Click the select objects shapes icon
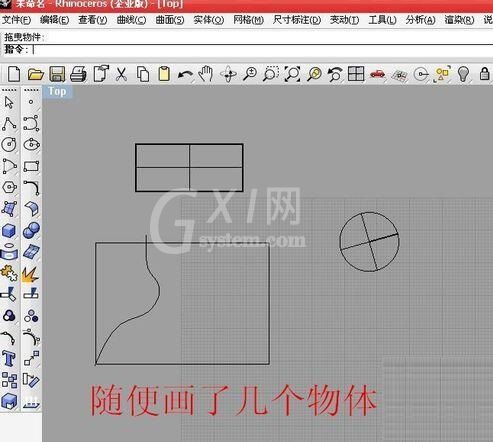 click(442, 74)
